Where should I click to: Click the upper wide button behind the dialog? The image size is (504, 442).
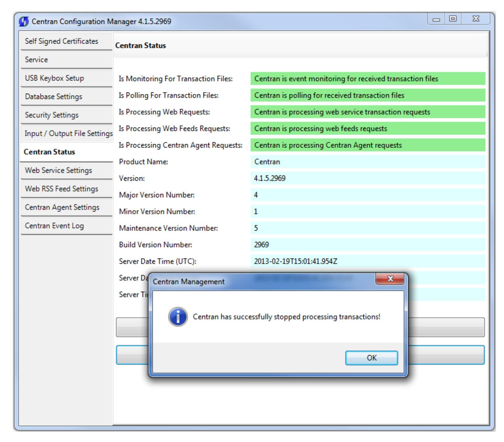coord(300,327)
